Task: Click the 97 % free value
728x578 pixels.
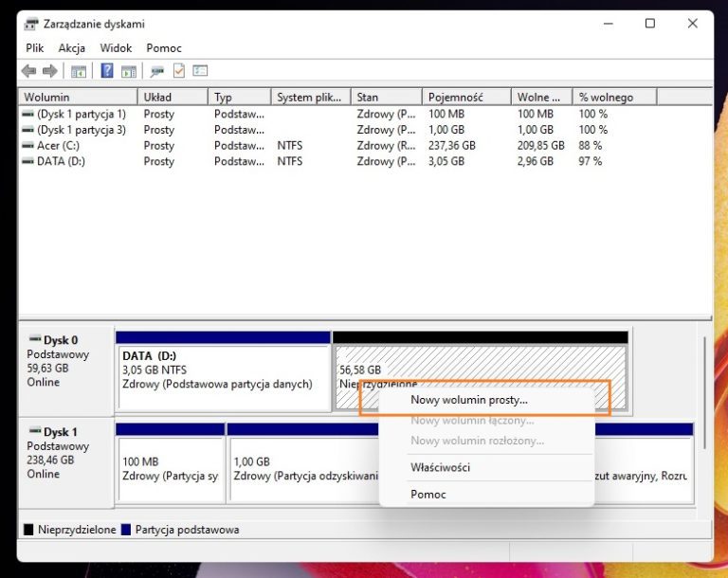Action: [x=591, y=161]
